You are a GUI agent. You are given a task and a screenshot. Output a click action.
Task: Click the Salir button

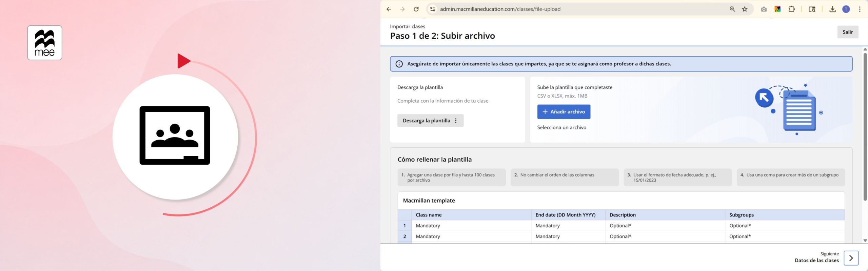click(848, 32)
